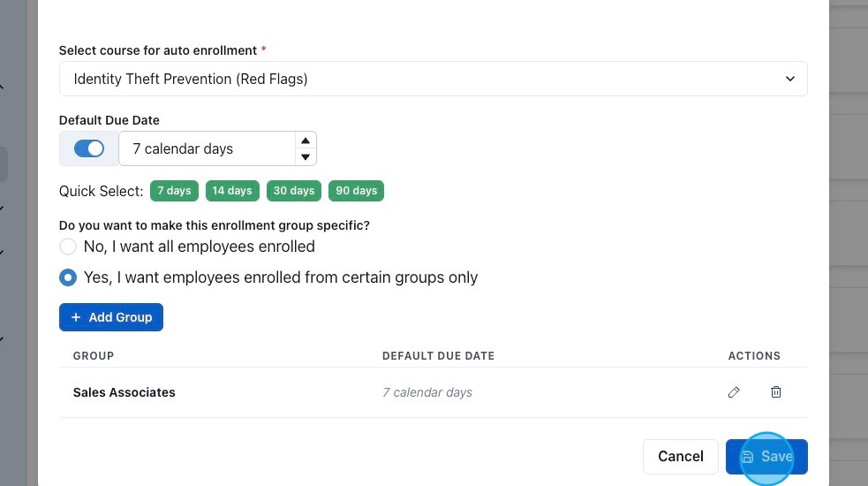The image size is (868, 486).
Task: Open the course auto enrollment dropdown
Action: (x=433, y=79)
